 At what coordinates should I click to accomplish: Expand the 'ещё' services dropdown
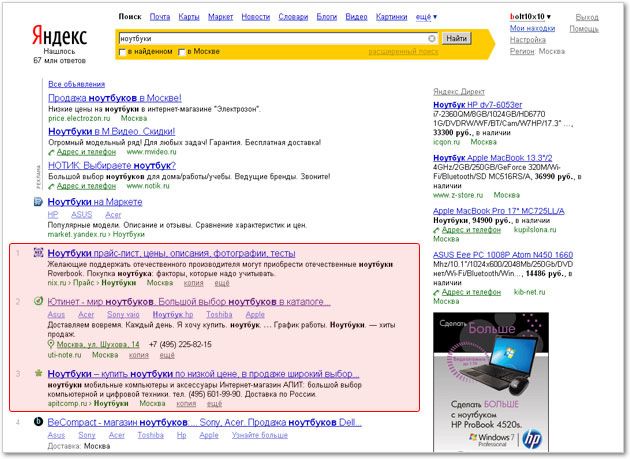[x=426, y=17]
